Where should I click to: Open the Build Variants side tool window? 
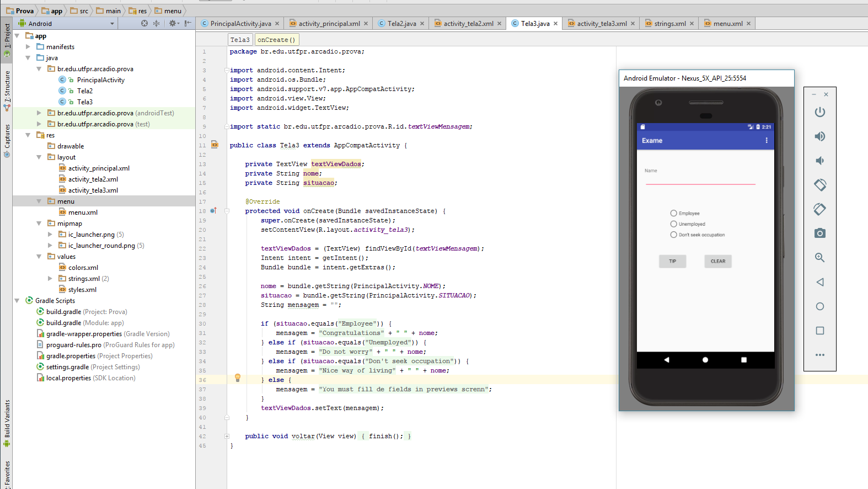coord(7,423)
